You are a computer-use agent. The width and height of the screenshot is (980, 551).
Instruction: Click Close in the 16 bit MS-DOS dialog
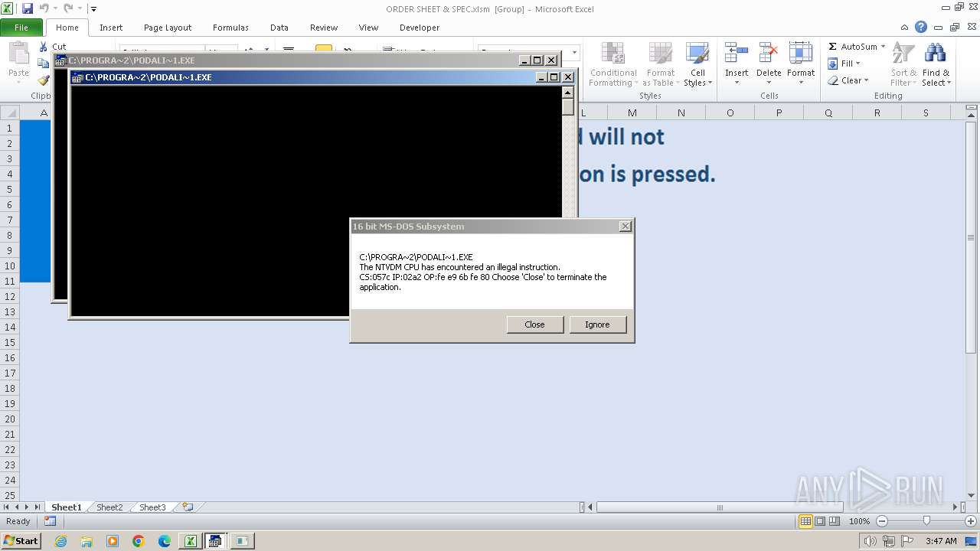pos(534,324)
